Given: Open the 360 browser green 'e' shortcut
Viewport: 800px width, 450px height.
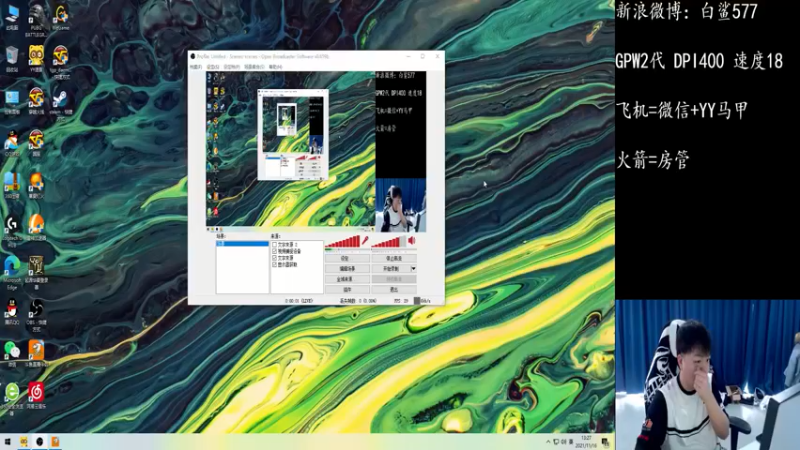Looking at the screenshot, I should [x=12, y=398].
